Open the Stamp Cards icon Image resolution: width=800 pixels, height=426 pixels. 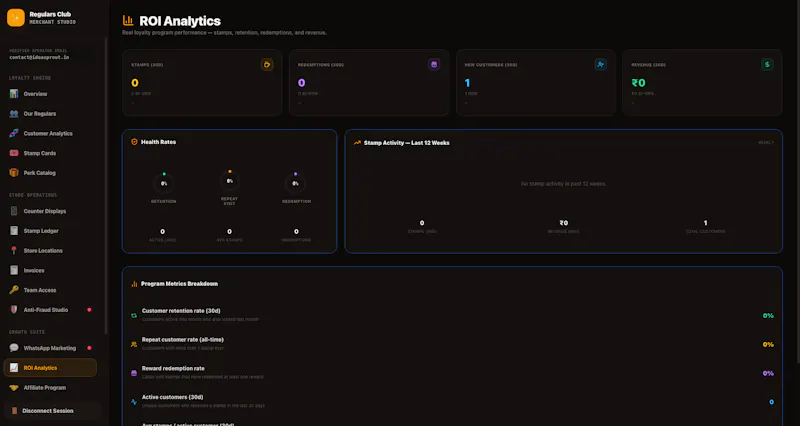click(14, 153)
